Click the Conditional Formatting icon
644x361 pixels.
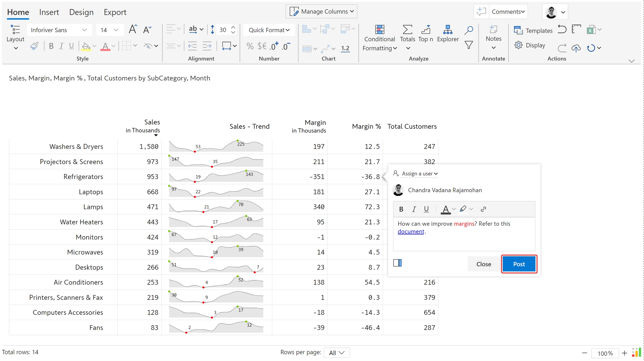[379, 30]
